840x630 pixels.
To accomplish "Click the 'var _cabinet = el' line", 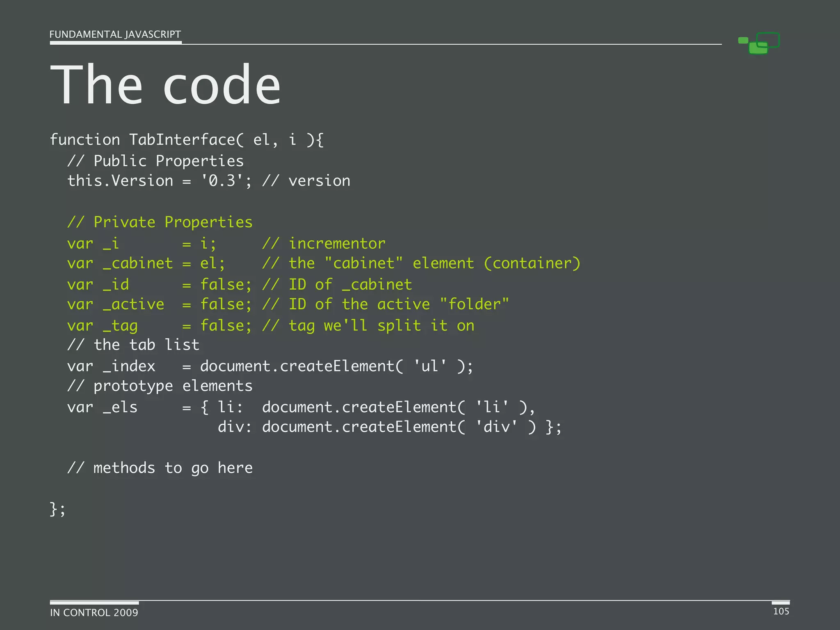I will coord(324,263).
